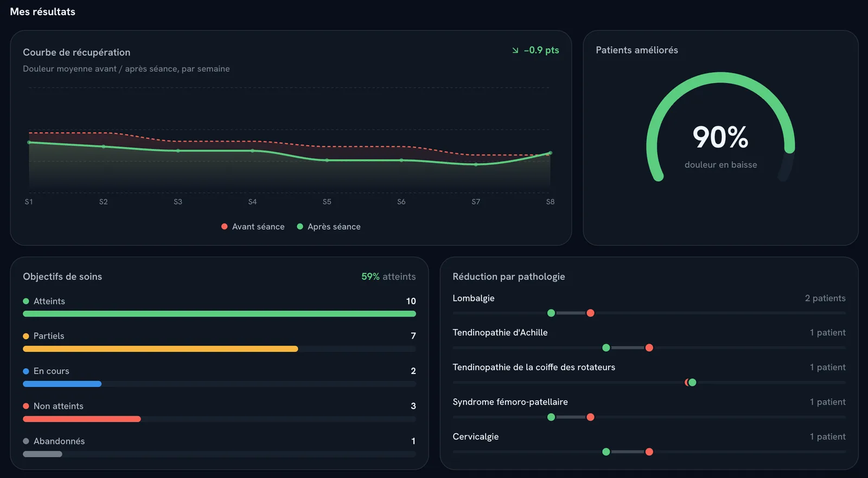
Task: Click the Tendinopathie d'Achille green after-session marker
Action: click(x=606, y=348)
